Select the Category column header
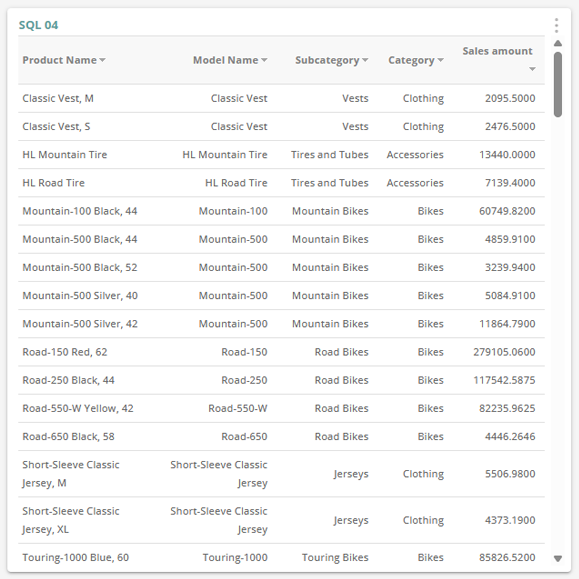Image resolution: width=579 pixels, height=579 pixels. (x=411, y=60)
